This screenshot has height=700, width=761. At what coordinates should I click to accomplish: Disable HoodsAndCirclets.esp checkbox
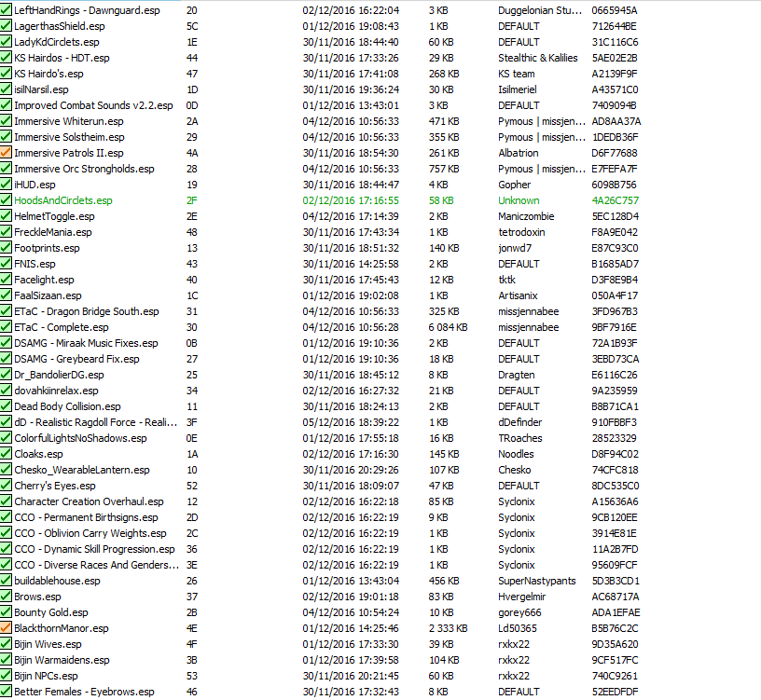6,200
